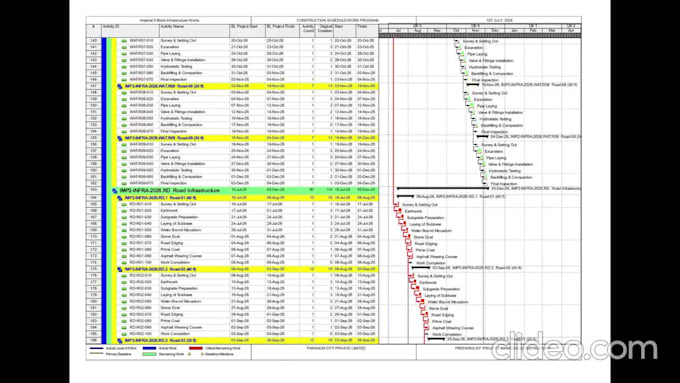Click activity icon on row 166 Earthwork

(124, 210)
